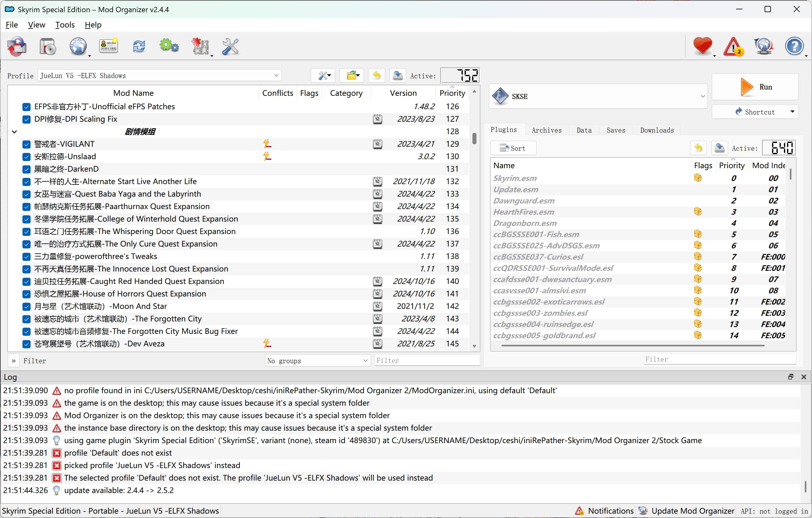Click conflict lightning flag on Unslaad row
The image size is (812, 518).
(267, 156)
